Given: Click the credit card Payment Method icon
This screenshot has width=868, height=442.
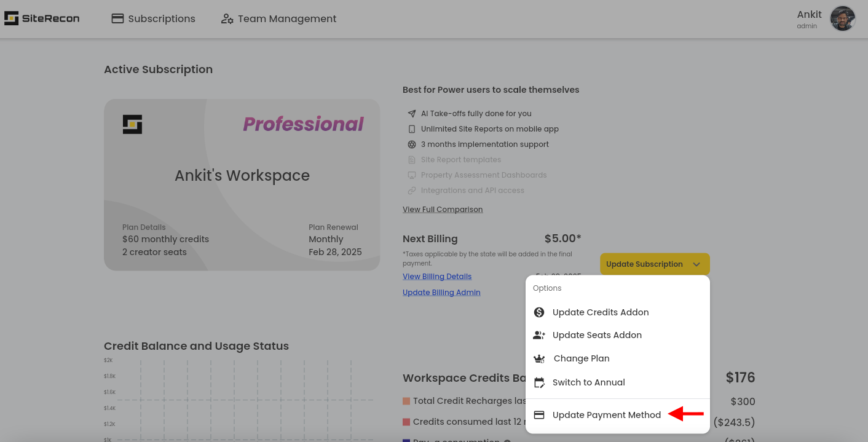Looking at the screenshot, I should click(539, 415).
